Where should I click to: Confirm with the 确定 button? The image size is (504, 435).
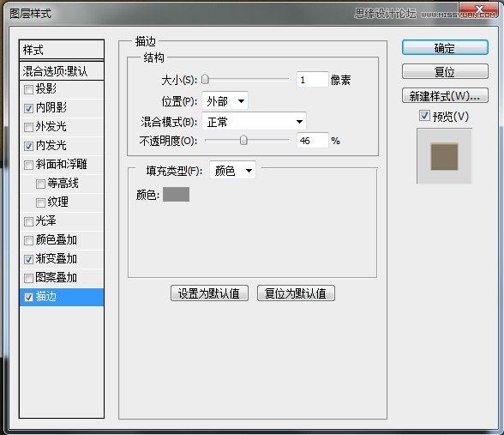coord(445,48)
